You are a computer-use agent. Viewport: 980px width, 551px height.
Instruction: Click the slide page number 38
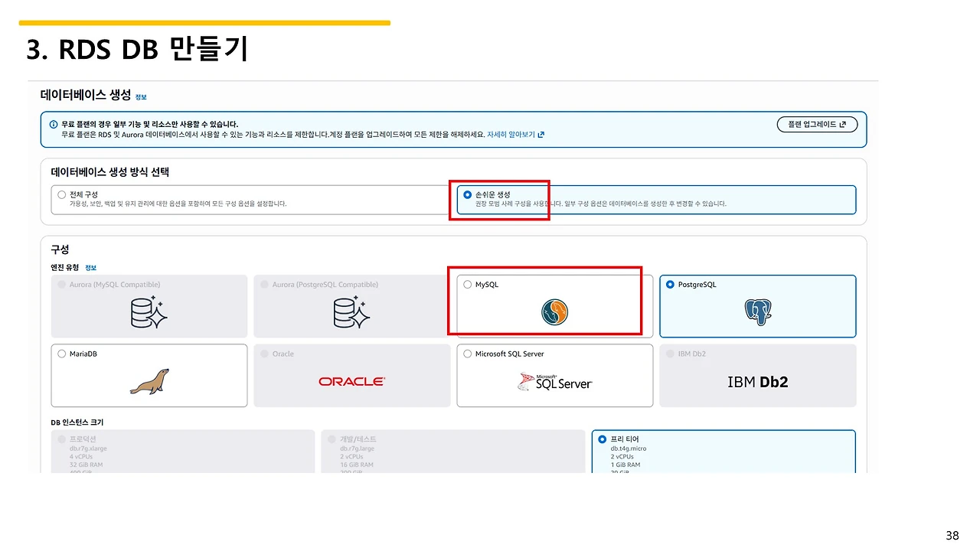tap(952, 535)
